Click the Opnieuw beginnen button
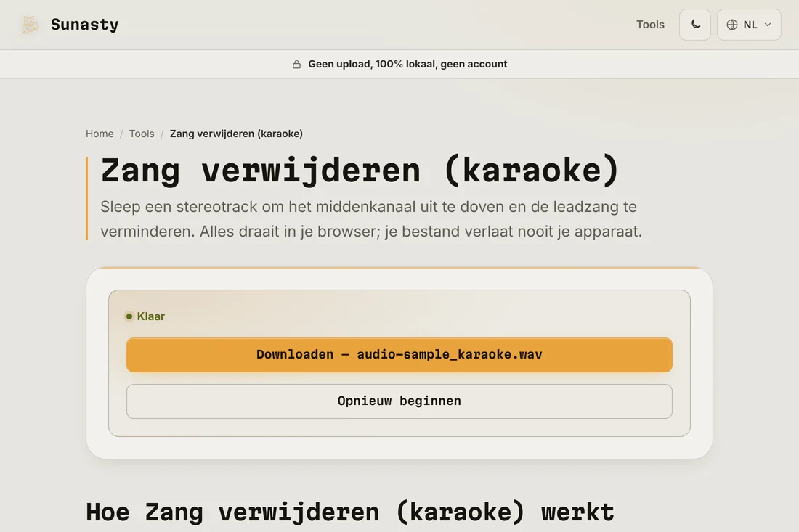This screenshot has height=532, width=799. coord(399,401)
